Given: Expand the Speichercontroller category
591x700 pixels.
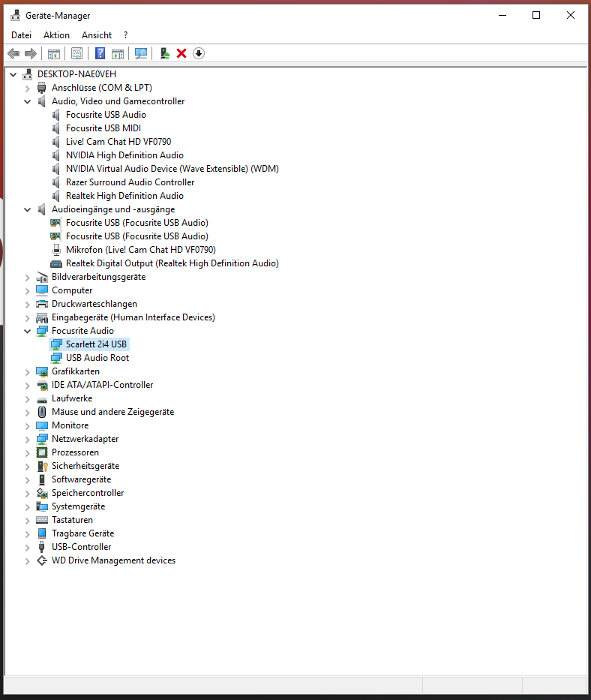Looking at the screenshot, I should (x=27, y=494).
